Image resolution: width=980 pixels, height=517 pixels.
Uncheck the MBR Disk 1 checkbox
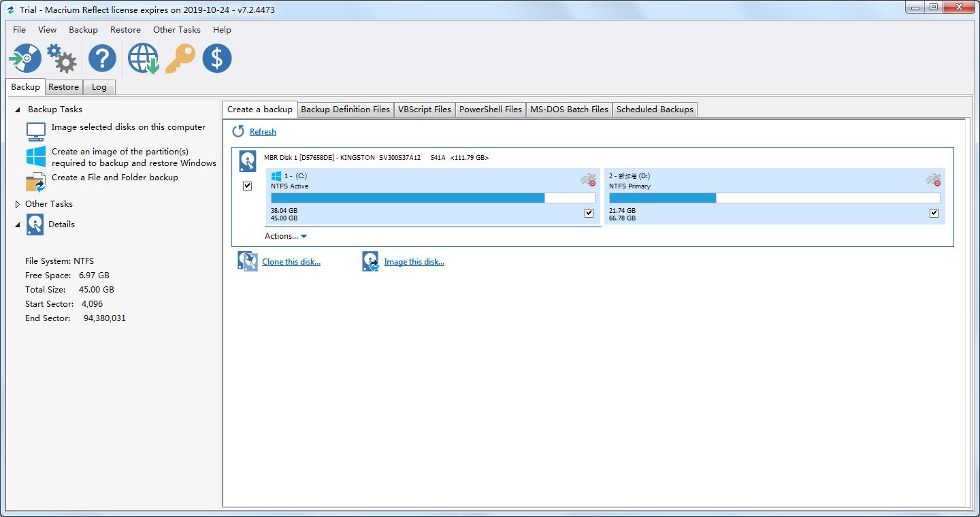(248, 186)
